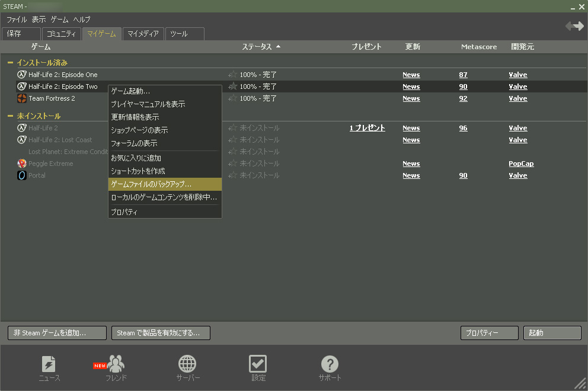Choose プレイヤーマニュアルを表示 in context menu
This screenshot has height=391, width=588.
tap(165, 104)
